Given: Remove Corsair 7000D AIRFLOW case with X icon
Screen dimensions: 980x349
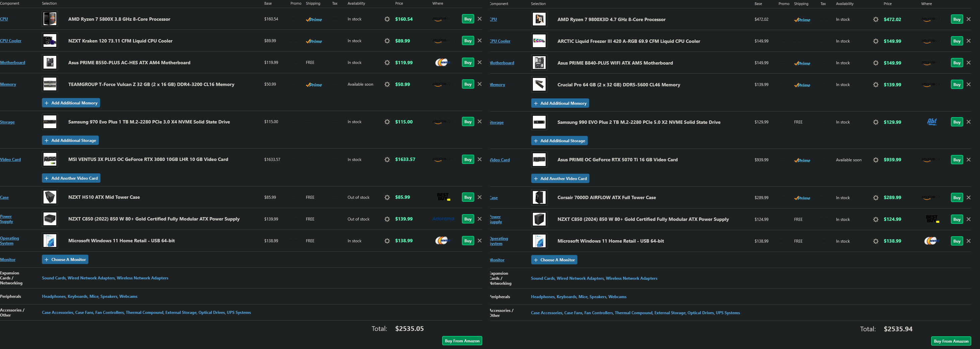Looking at the screenshot, I should click(969, 197).
